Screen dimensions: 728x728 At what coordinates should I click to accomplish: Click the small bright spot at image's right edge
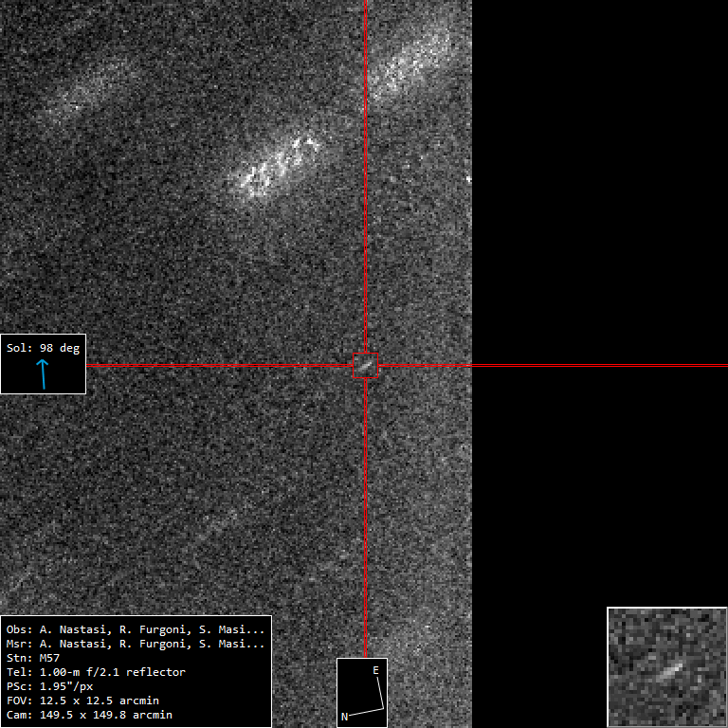coord(468,177)
